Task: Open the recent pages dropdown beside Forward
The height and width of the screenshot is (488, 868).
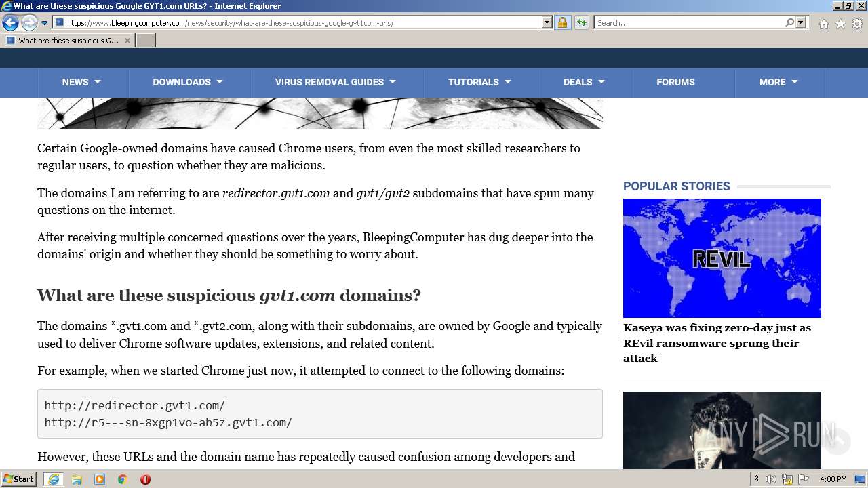Action: [x=44, y=23]
